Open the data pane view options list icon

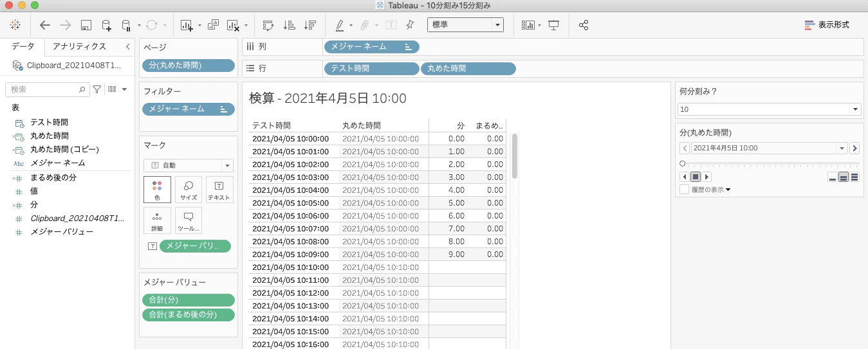112,89
